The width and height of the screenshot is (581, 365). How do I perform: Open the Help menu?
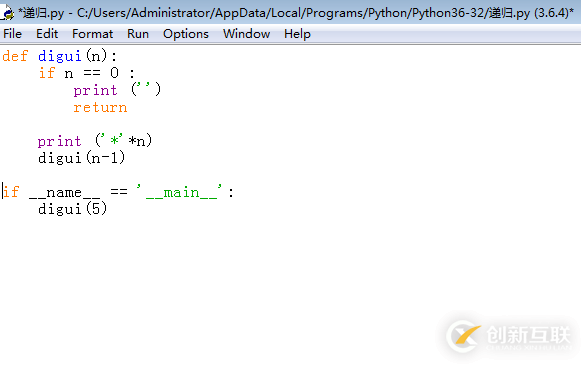pyautogui.click(x=297, y=34)
